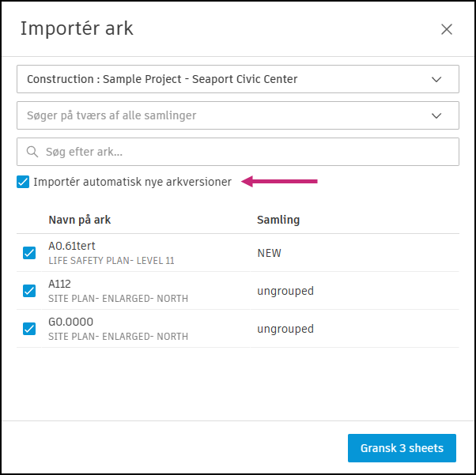The image size is (476, 475).
Task: Open the Construction project dropdown
Action: (x=237, y=79)
